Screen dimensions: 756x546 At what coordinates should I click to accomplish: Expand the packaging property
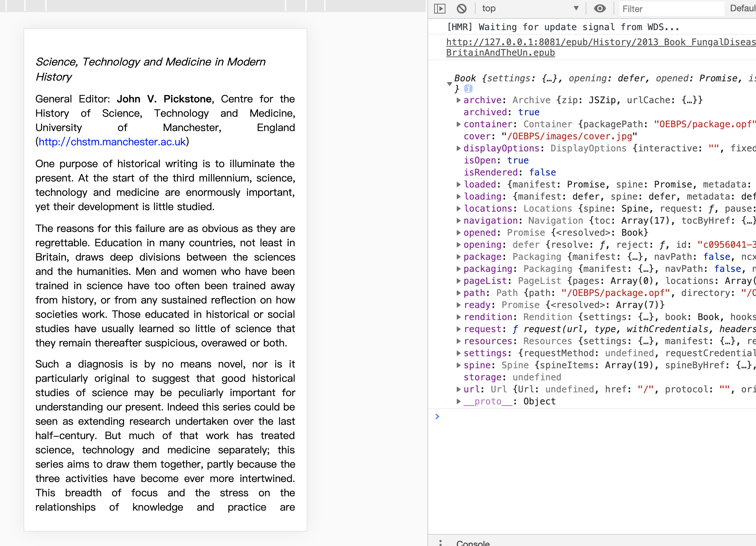pos(458,269)
